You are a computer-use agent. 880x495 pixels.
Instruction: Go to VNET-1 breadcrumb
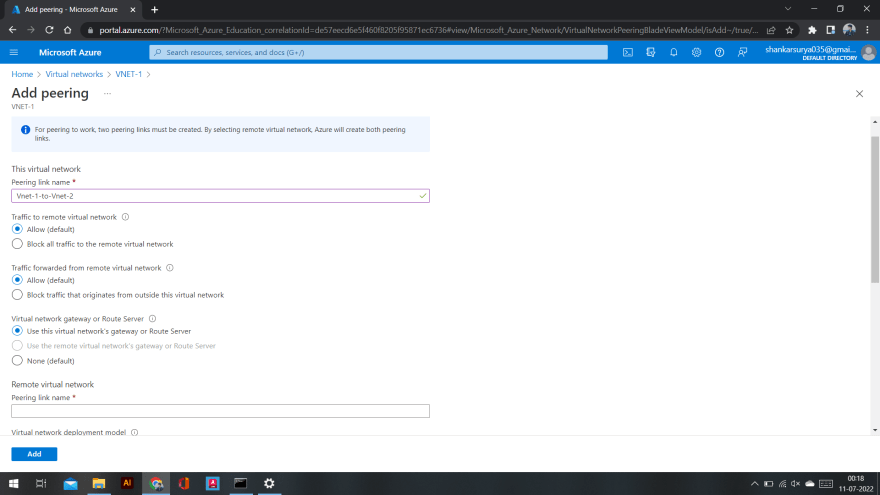(x=129, y=74)
